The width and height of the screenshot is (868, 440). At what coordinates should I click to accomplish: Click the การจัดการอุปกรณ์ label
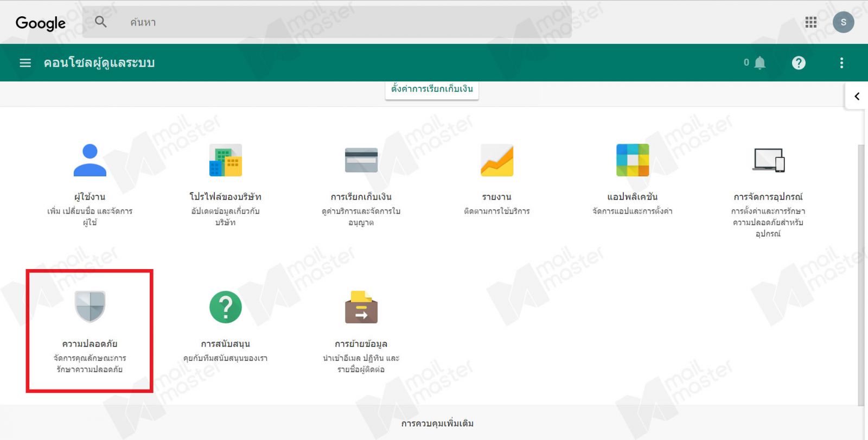(x=768, y=197)
